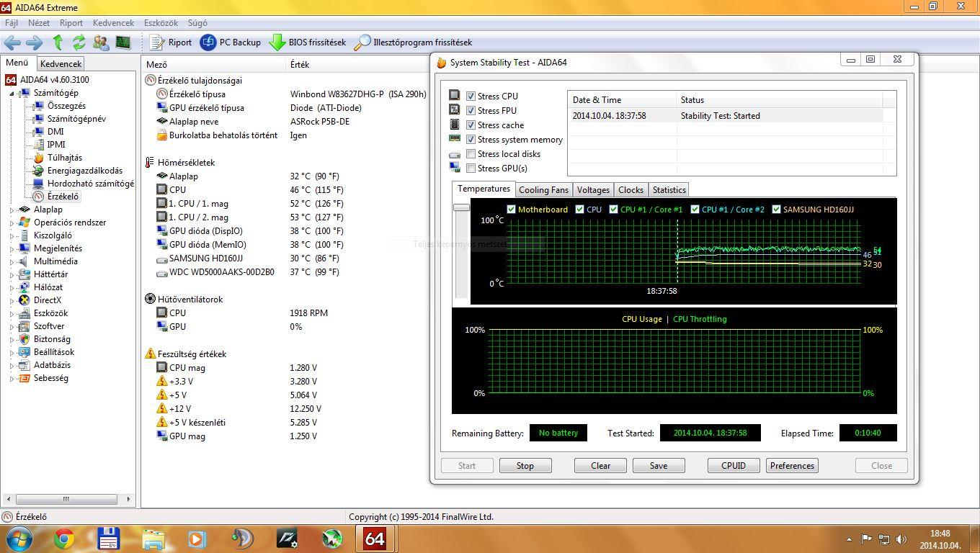Enable the Stress GPU(s) checkbox
The width and height of the screenshot is (980, 553).
pos(471,168)
